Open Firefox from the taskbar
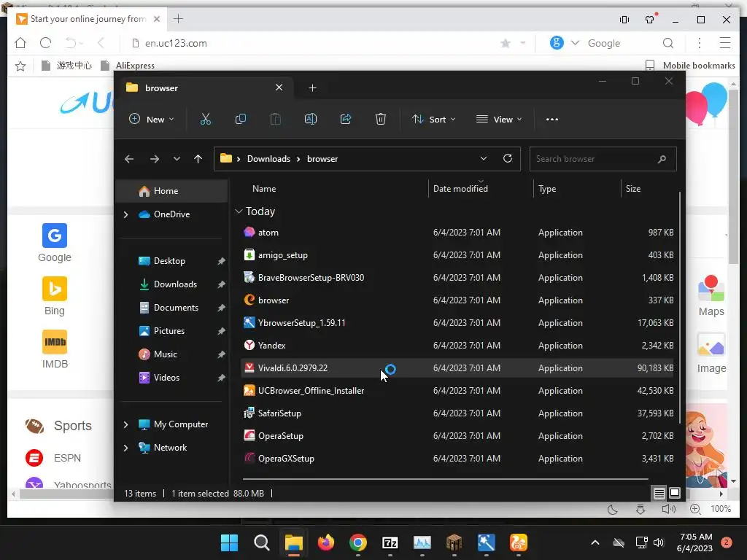This screenshot has width=747, height=560. [326, 542]
